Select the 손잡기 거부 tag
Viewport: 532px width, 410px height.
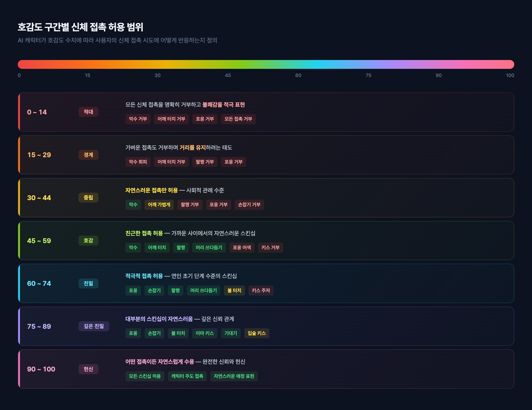[249, 205]
